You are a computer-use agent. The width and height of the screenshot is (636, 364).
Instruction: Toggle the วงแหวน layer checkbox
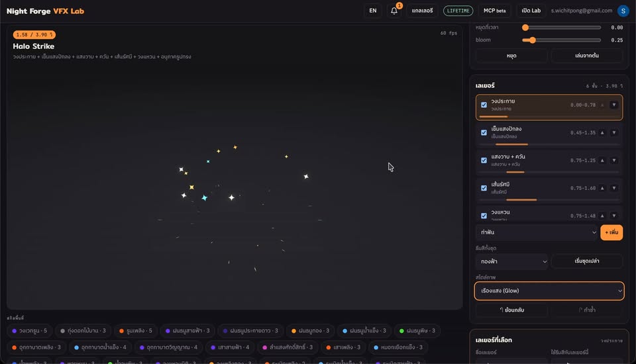point(484,216)
